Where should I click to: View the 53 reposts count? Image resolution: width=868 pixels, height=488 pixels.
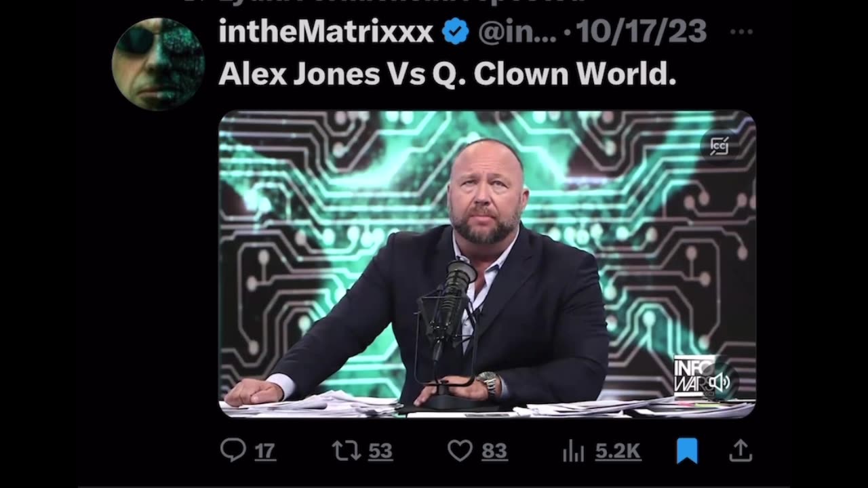pyautogui.click(x=380, y=451)
